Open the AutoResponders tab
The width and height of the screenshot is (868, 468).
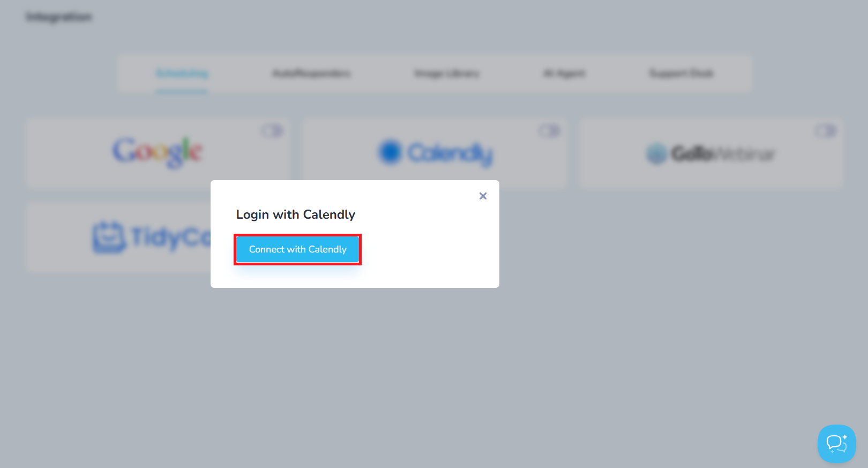311,73
